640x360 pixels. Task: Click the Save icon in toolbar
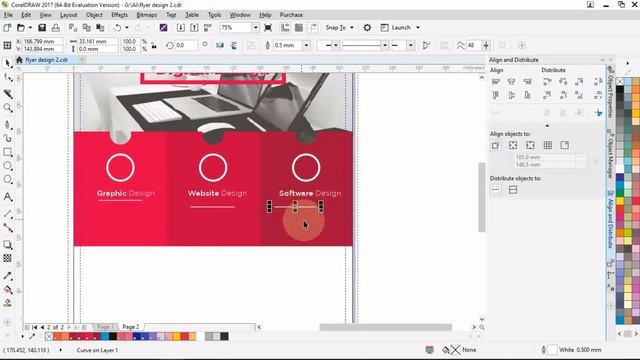(42, 28)
